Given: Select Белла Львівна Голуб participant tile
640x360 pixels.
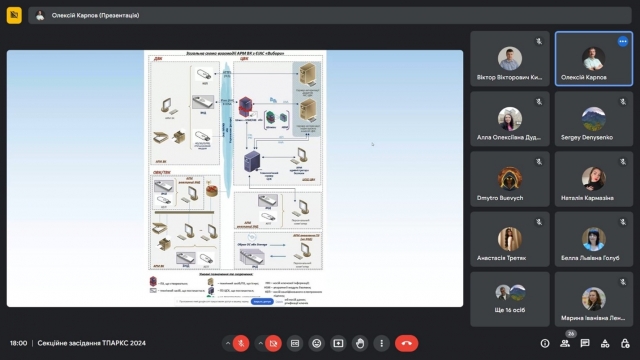Looking at the screenshot, I should [594, 239].
